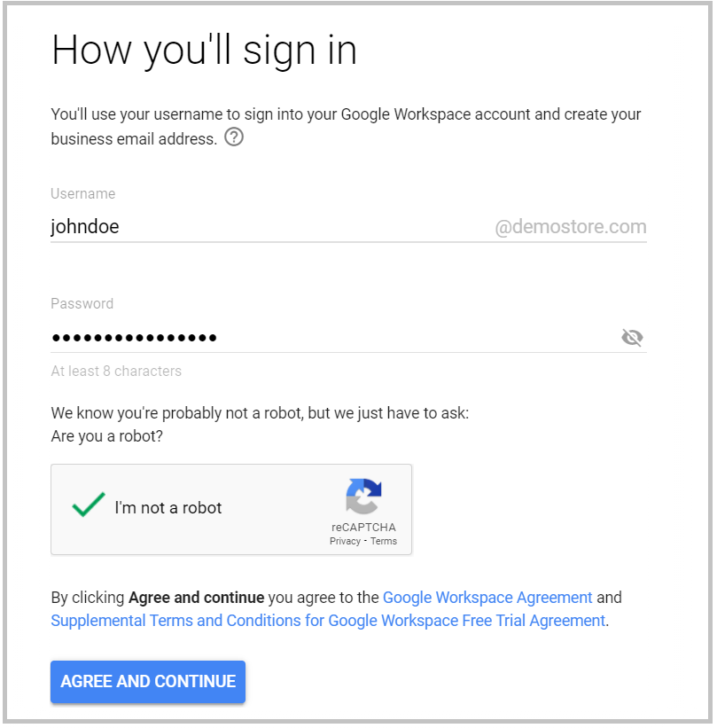Image resolution: width=717 pixels, height=728 pixels.
Task: Open the reCAPTCHA Privacy link
Action: 345,541
